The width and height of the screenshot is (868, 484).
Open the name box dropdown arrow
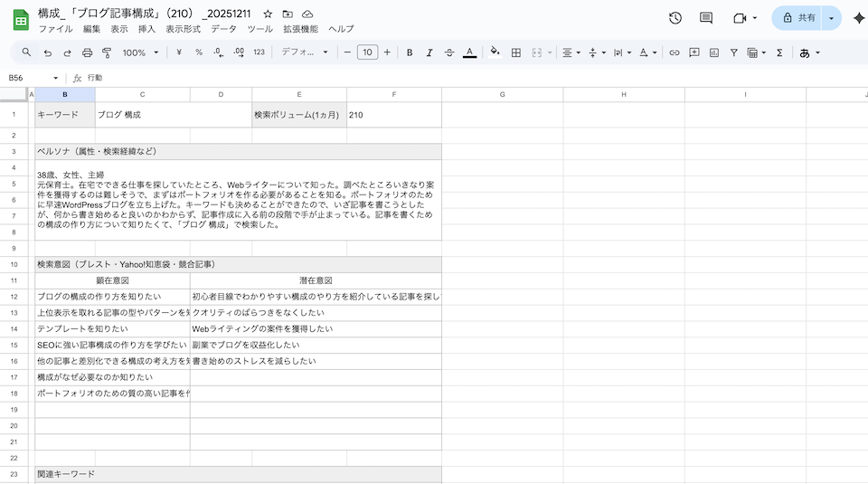55,78
